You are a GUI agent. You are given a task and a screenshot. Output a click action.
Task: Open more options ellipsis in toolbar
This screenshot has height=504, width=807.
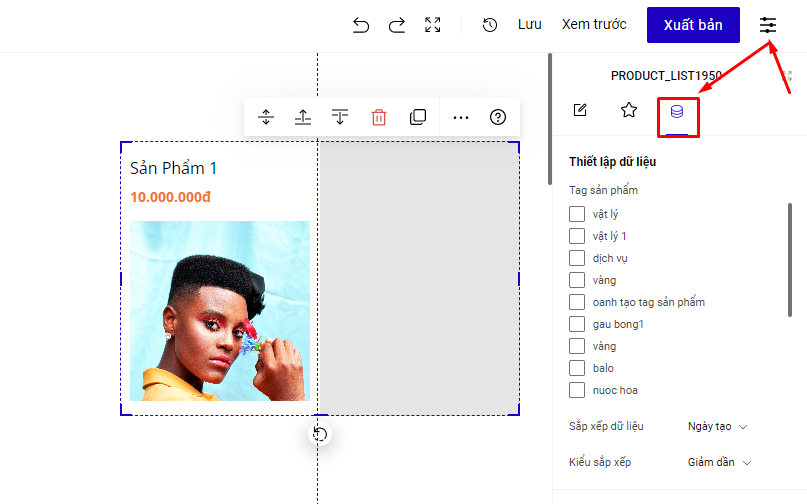tap(461, 117)
